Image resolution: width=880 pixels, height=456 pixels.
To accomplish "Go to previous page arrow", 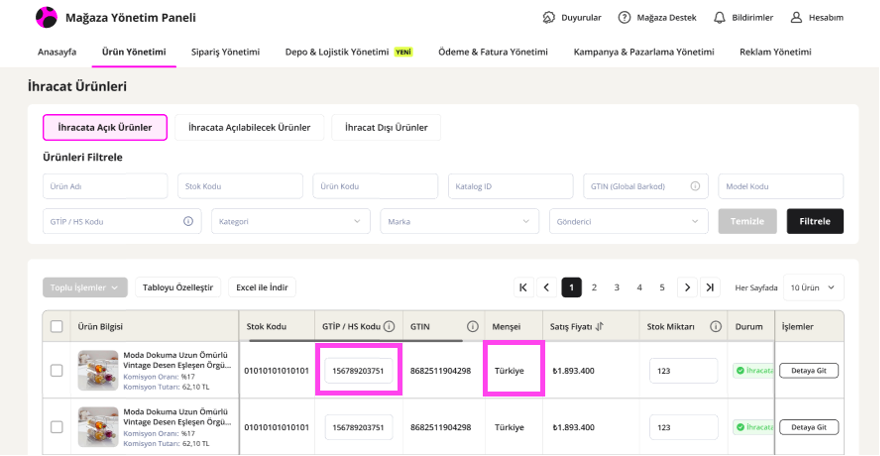I will [x=546, y=288].
